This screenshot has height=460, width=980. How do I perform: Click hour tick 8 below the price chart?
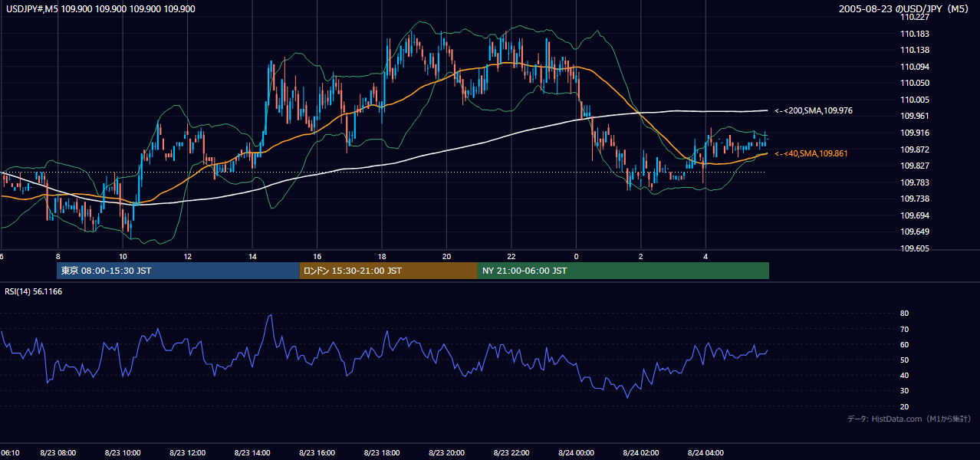[58, 256]
